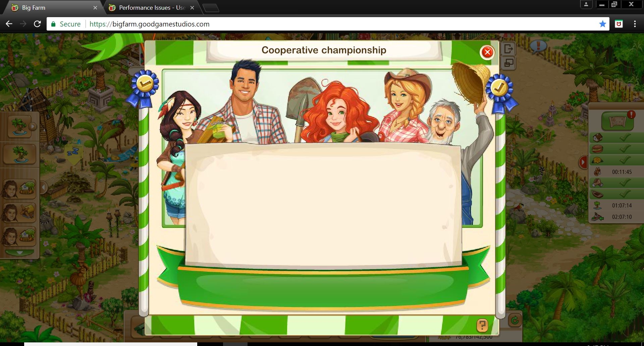Click the red extension icon in toolbar
644x346 pixels.
(x=619, y=24)
